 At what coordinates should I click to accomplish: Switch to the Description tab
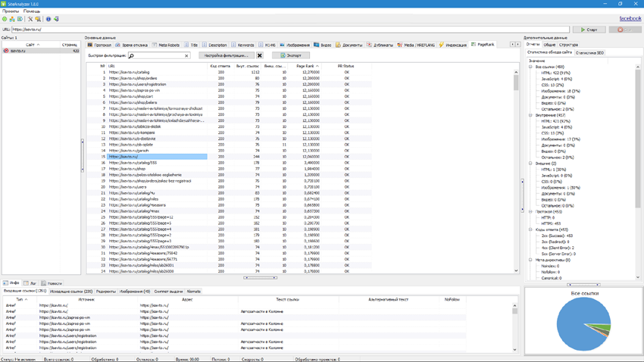[214, 45]
